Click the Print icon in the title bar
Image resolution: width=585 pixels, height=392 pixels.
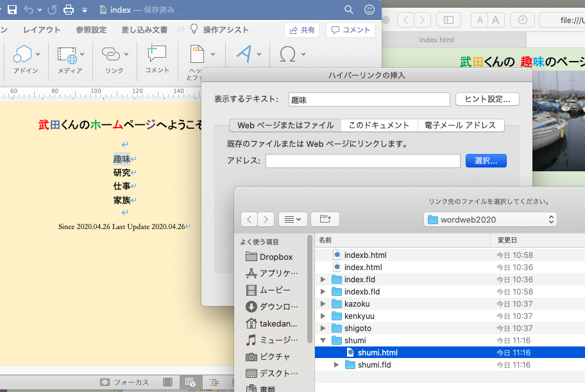pos(69,10)
